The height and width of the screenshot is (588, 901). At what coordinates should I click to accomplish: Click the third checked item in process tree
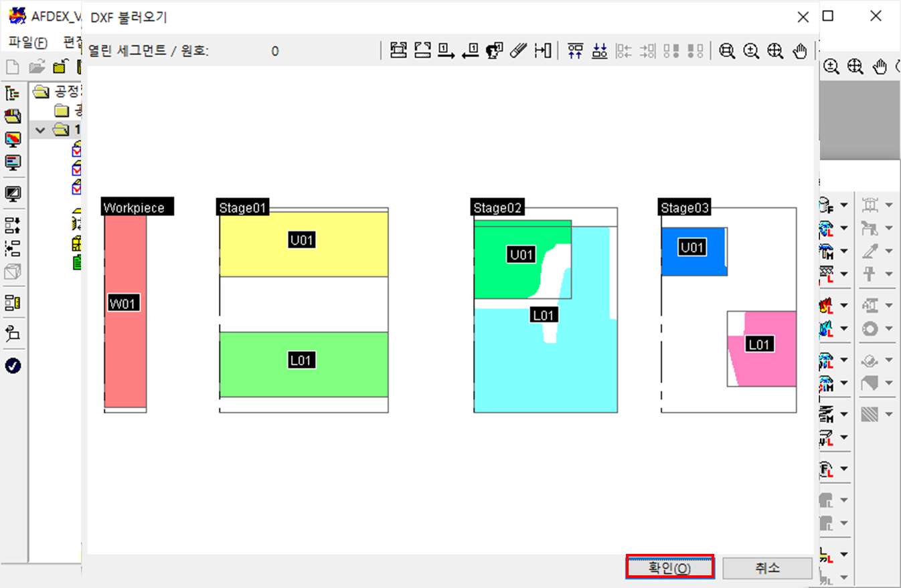tap(76, 186)
